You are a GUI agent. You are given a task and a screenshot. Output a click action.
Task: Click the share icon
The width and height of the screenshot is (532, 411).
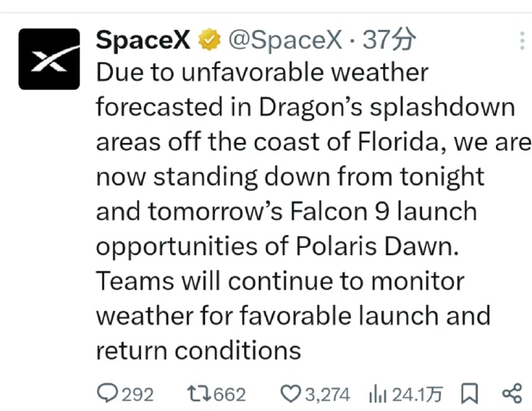coord(512,394)
